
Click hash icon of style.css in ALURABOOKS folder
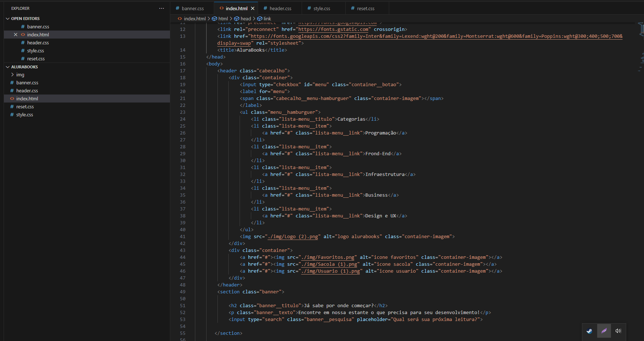12,115
